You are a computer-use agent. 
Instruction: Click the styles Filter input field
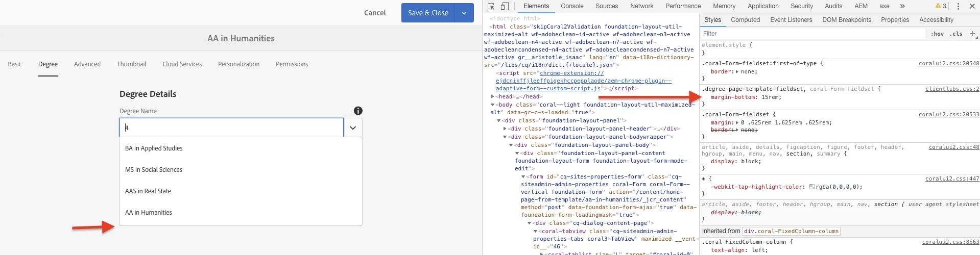pos(812,34)
